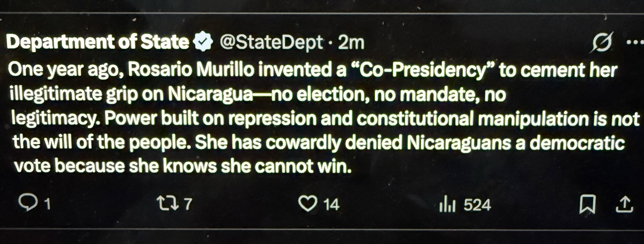644x244 pixels.
Task: Open the view analytics bar chart icon
Action: tap(447, 204)
